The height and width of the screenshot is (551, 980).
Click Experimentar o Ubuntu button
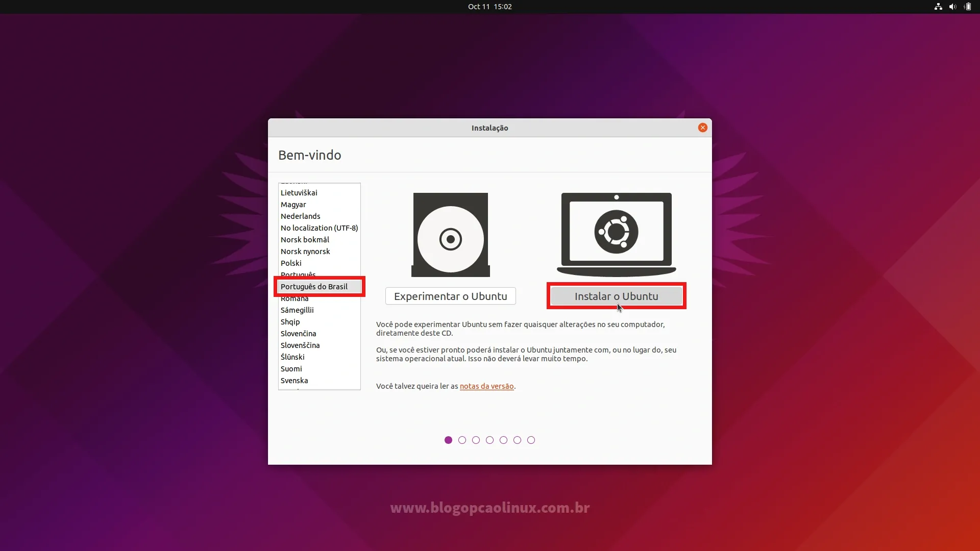pyautogui.click(x=450, y=296)
